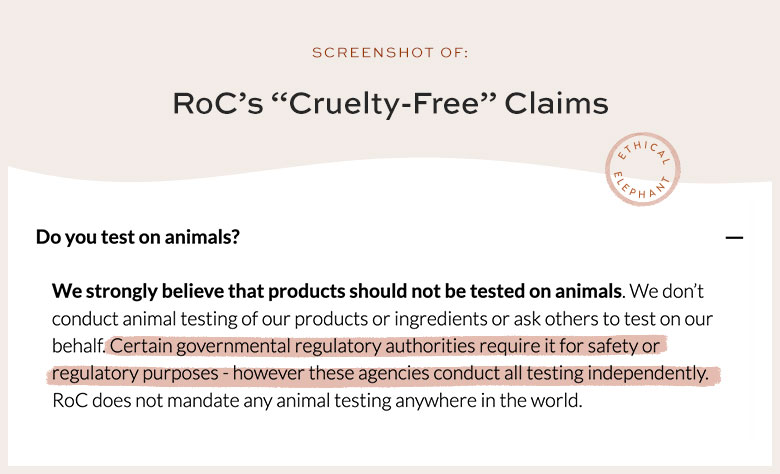Collapse the FAQ with the minus icon

click(x=734, y=238)
